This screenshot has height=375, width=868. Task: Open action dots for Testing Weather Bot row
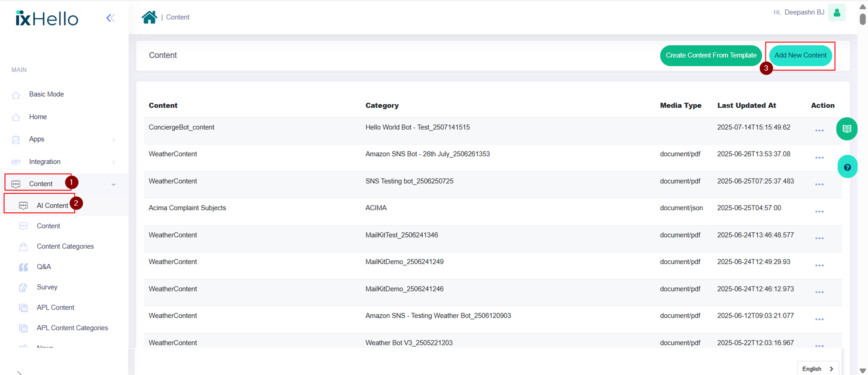pyautogui.click(x=819, y=319)
